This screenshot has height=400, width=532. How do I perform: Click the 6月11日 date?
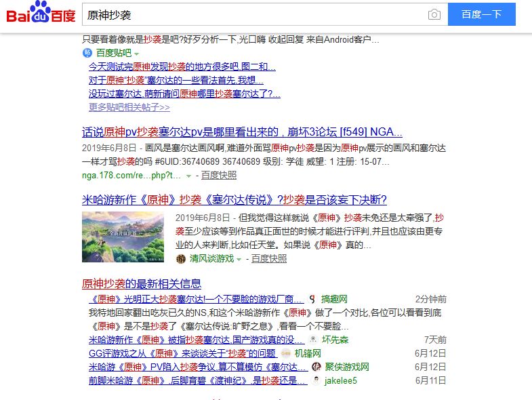coord(431,380)
